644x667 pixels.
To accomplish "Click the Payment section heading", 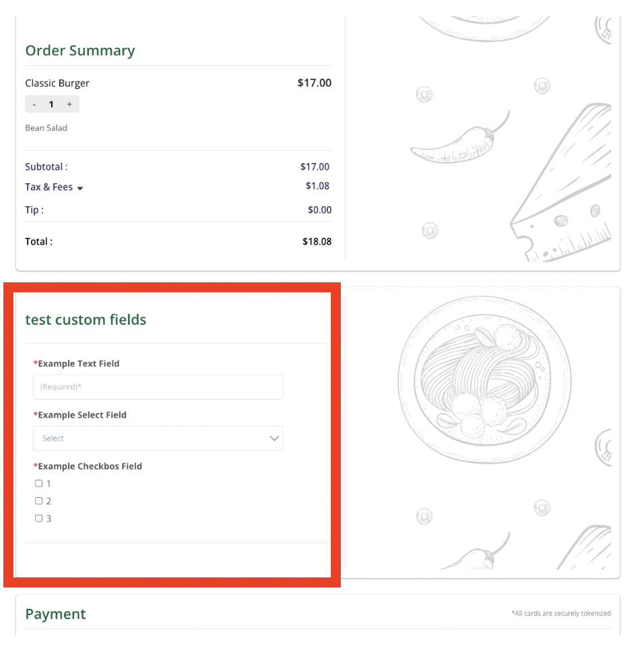I will coord(56,614).
